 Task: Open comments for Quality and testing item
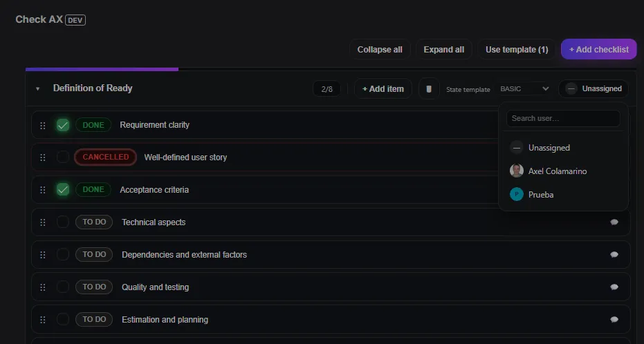(614, 287)
